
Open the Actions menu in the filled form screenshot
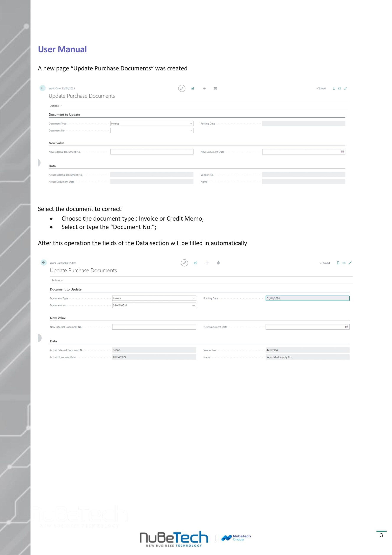pyautogui.click(x=57, y=280)
